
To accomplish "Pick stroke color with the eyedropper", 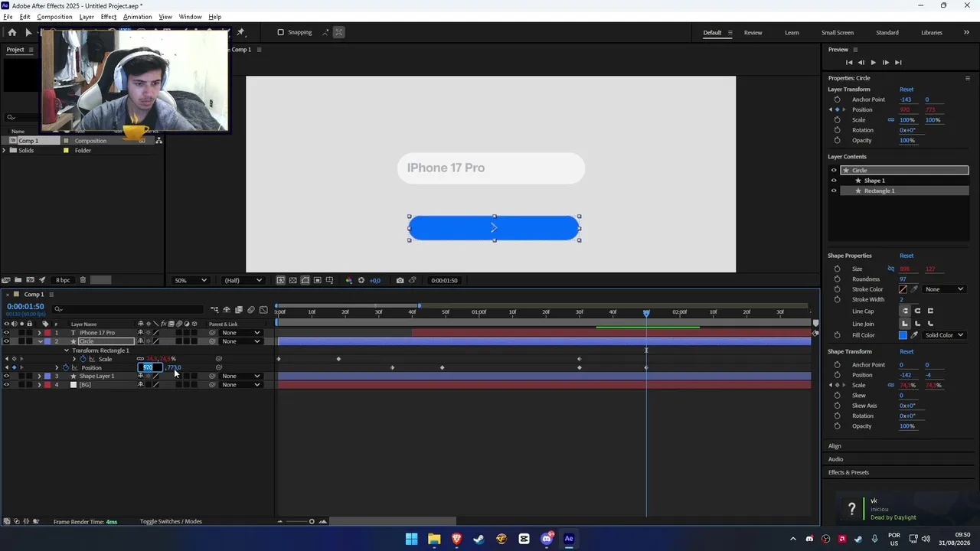I will (914, 289).
